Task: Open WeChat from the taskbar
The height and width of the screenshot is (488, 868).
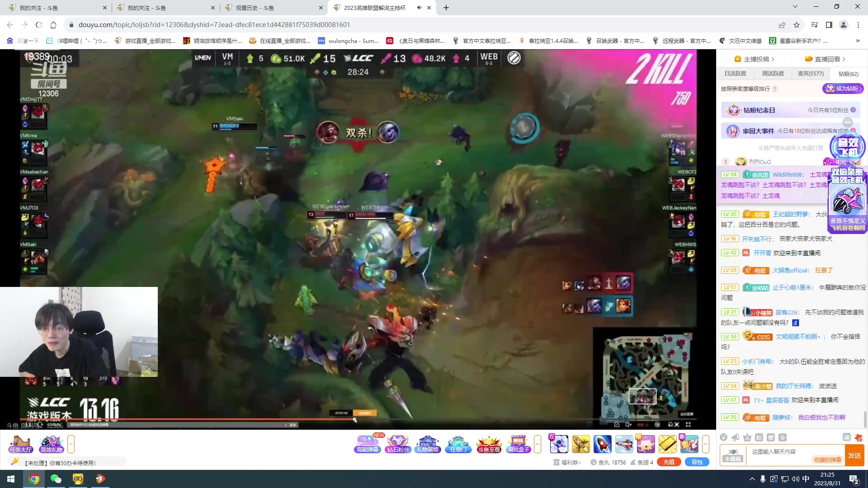Action: pyautogui.click(x=56, y=479)
